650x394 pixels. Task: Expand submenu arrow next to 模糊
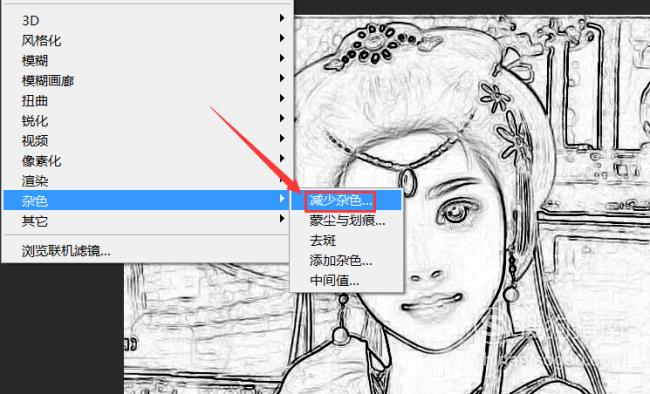coord(282,58)
